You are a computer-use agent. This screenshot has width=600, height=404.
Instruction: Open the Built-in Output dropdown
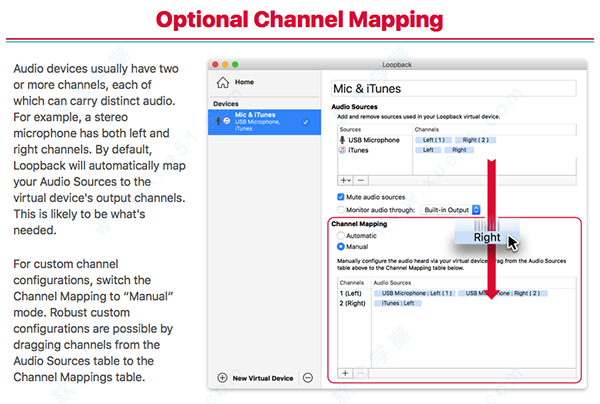[450, 210]
